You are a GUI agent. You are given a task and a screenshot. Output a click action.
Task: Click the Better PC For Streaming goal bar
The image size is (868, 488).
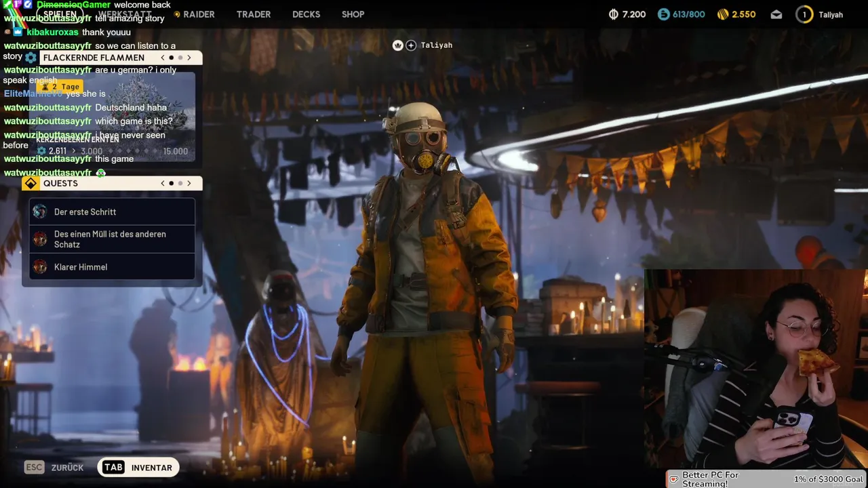point(766,479)
